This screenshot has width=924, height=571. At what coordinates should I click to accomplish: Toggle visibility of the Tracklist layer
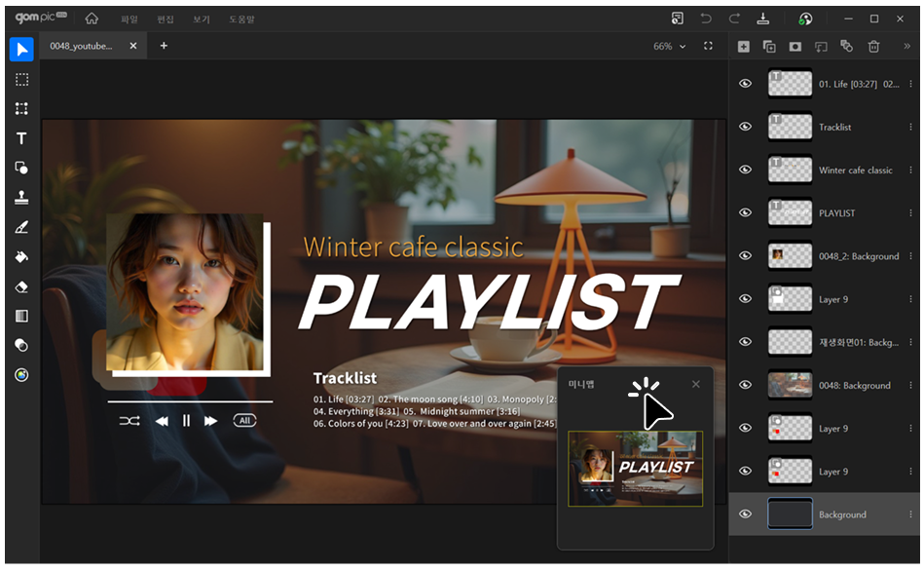pyautogui.click(x=746, y=127)
